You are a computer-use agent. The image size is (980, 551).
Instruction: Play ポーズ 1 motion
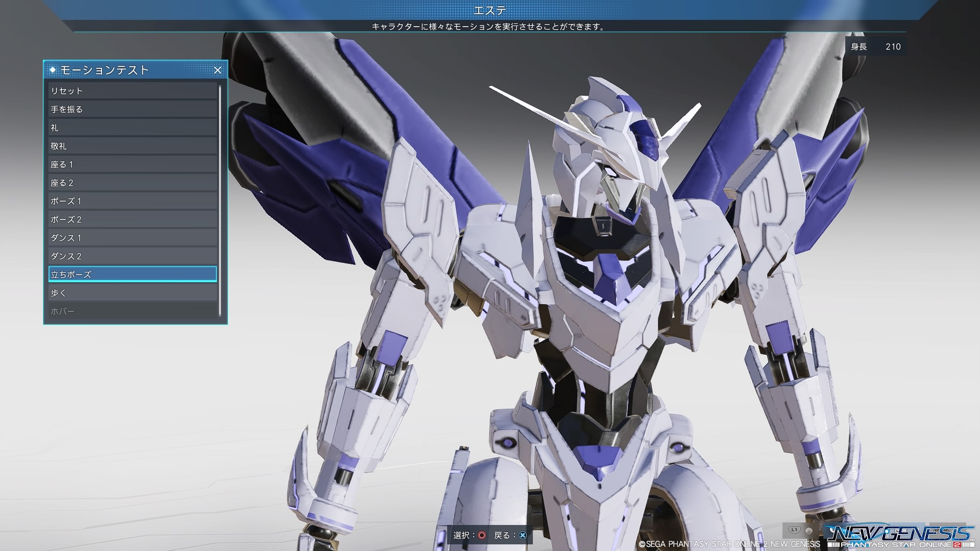(133, 201)
